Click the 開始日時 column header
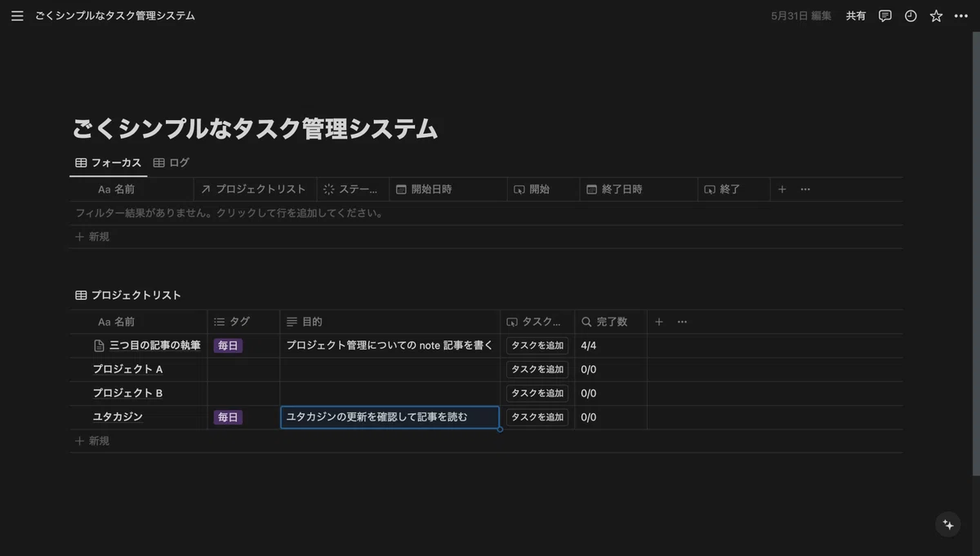Viewport: 980px width, 556px height. coord(448,189)
